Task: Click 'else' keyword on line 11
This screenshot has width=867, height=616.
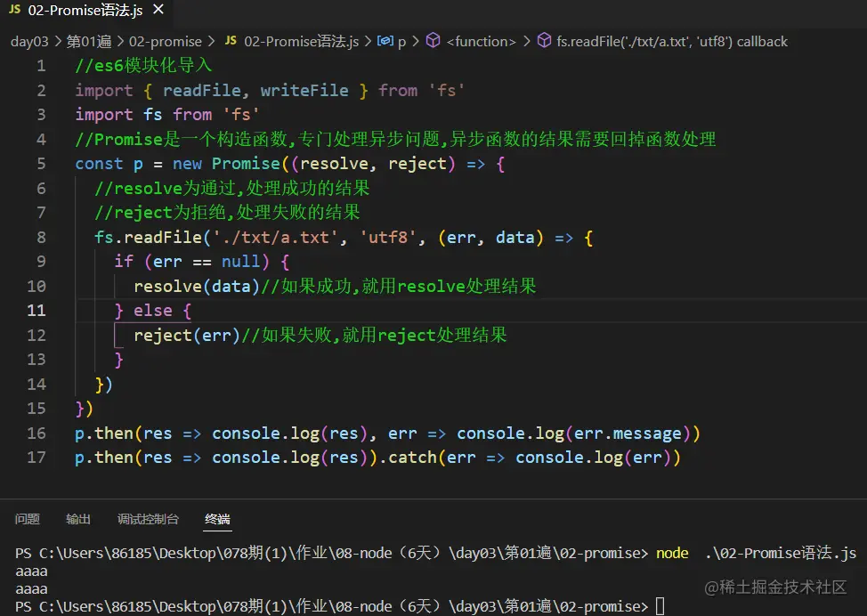Action: [x=153, y=311]
